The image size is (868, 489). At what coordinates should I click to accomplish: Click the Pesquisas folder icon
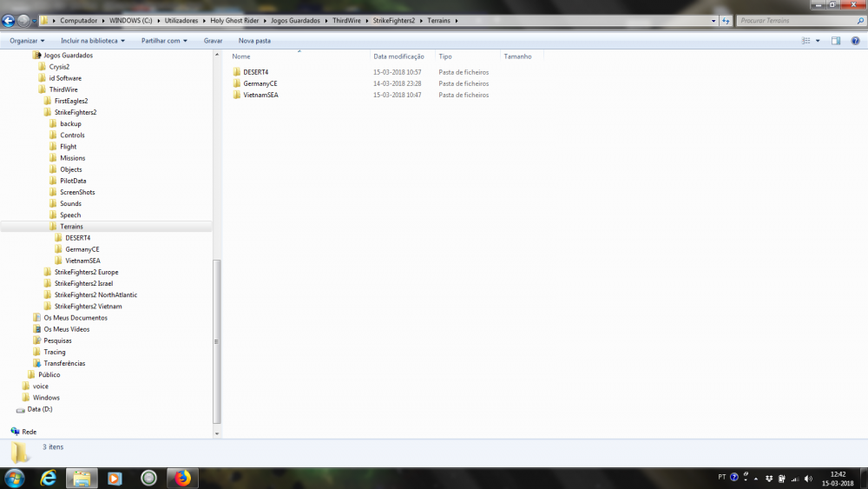(x=37, y=340)
